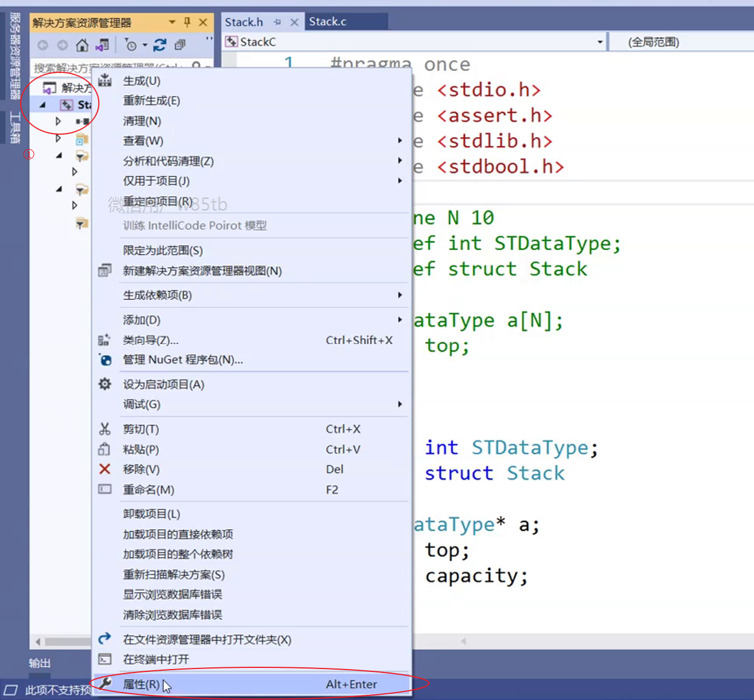Click the Collapse All icon in Solution Explorer
This screenshot has height=700, width=754.
coord(180,45)
